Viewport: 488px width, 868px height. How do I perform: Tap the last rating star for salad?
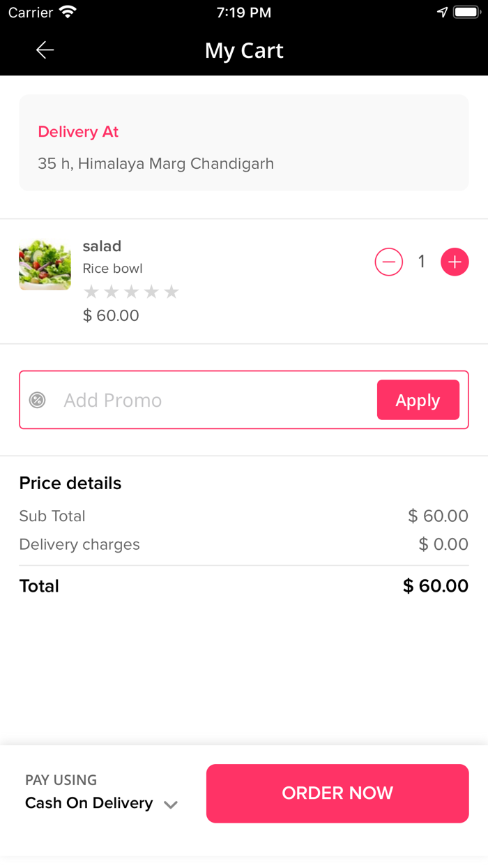click(171, 292)
